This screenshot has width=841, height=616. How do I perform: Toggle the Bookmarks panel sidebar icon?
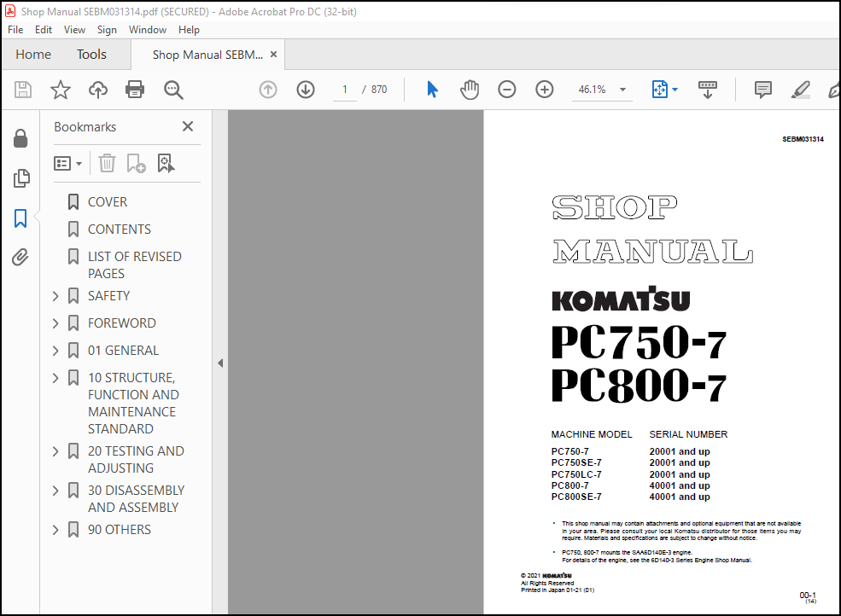click(20, 218)
